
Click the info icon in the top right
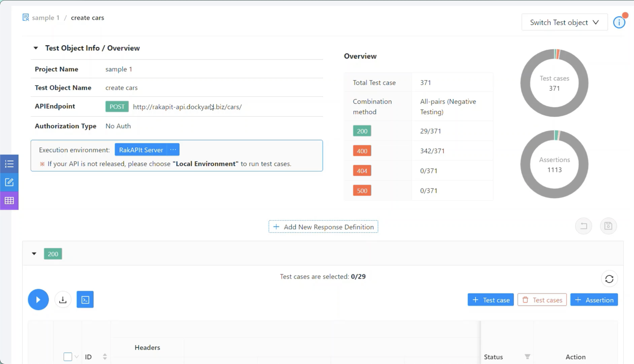point(619,23)
